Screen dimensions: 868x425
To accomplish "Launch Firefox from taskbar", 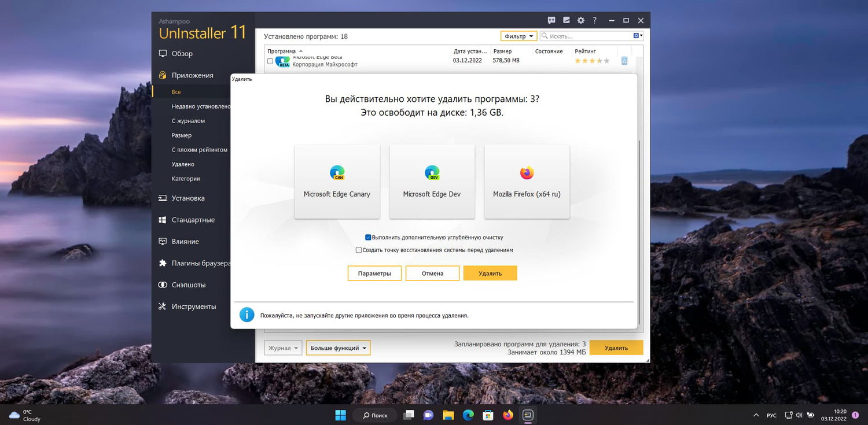I will pos(508,415).
